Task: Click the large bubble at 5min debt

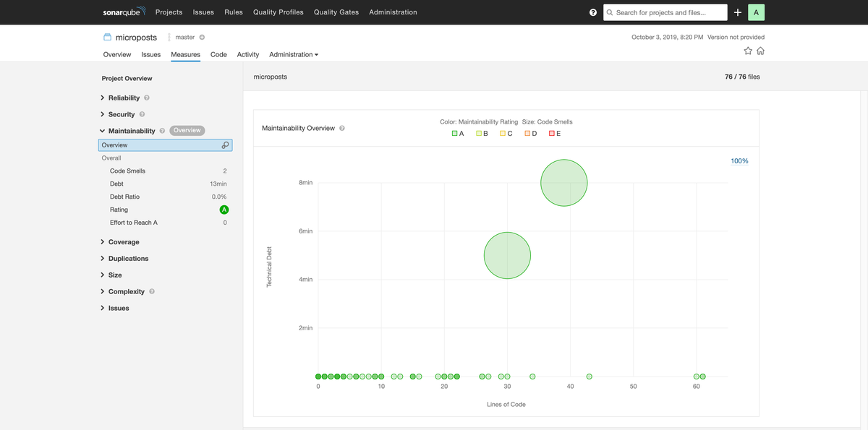Action: pyautogui.click(x=507, y=255)
